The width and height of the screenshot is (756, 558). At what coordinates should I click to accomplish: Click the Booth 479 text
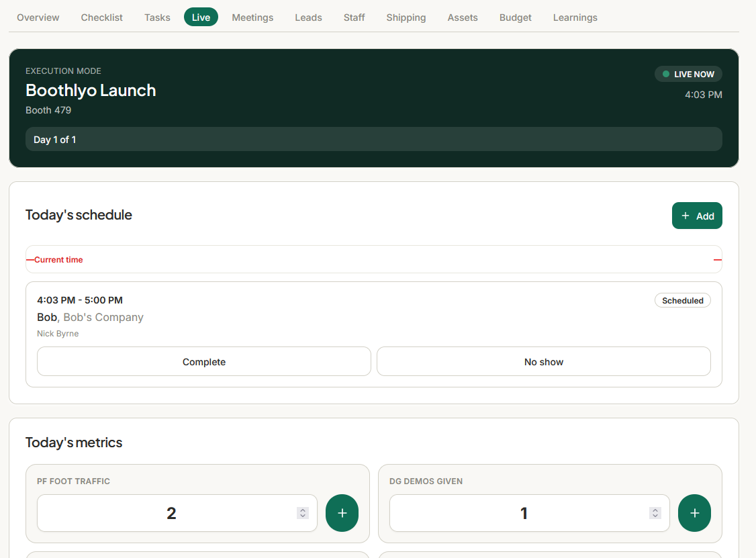point(48,110)
